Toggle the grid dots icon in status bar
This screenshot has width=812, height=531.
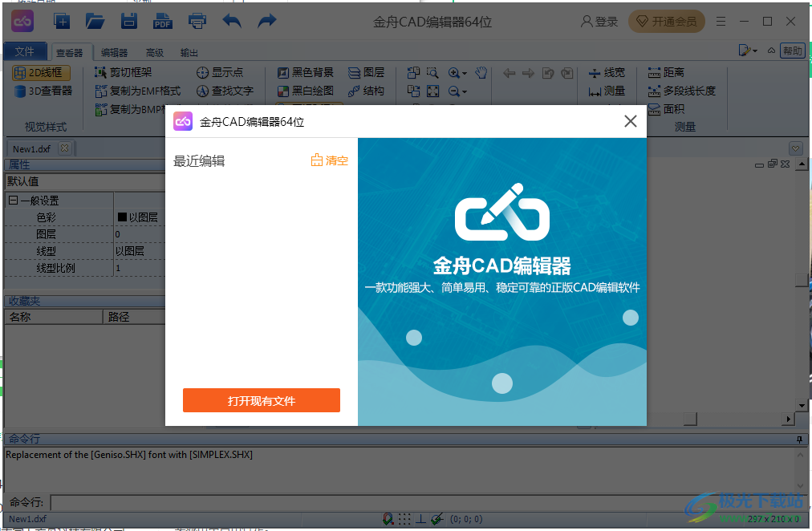[404, 519]
